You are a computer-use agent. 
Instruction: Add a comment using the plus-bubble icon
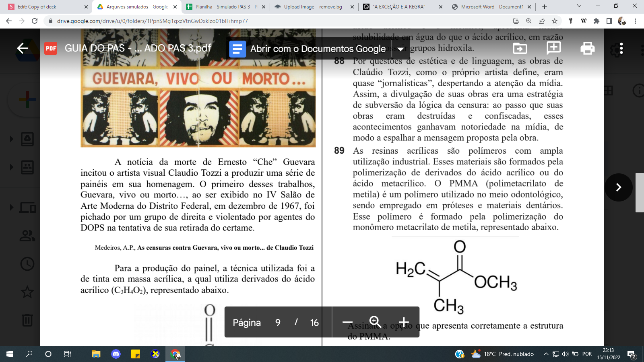554,48
